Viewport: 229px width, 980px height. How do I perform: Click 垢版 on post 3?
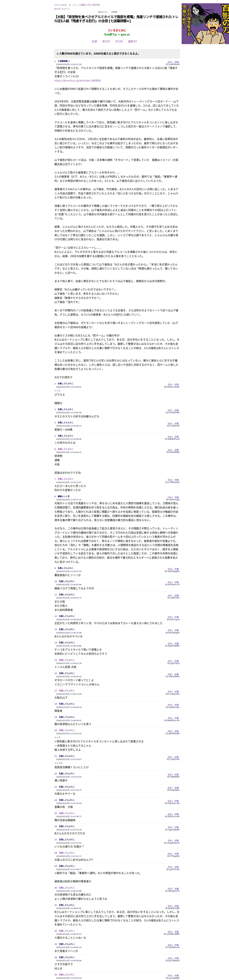[170, 410]
